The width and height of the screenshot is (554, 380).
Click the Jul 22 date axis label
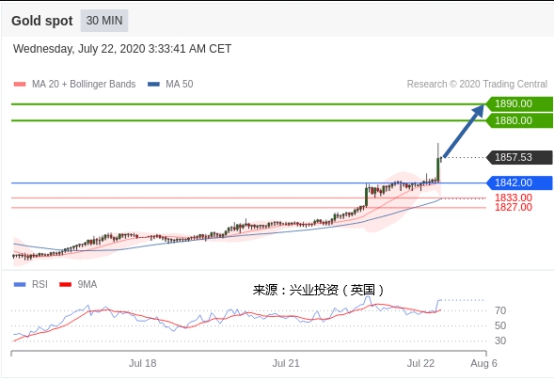pos(420,363)
